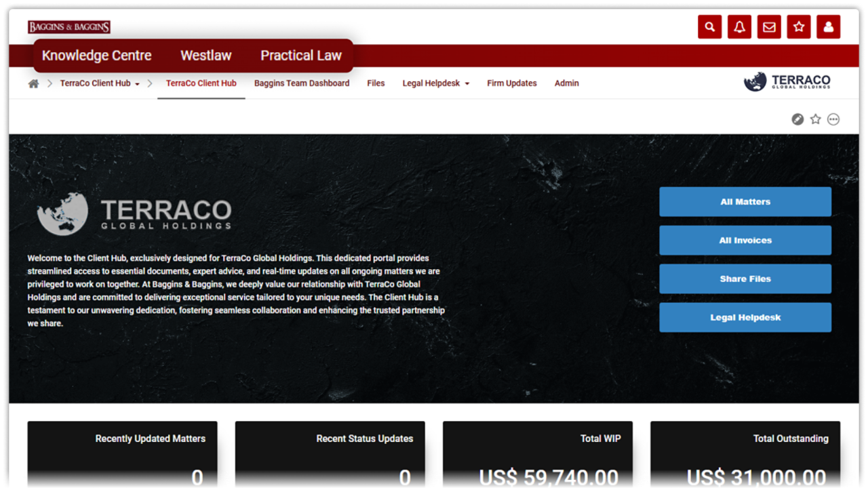Open the user profile icon

pos(828,27)
